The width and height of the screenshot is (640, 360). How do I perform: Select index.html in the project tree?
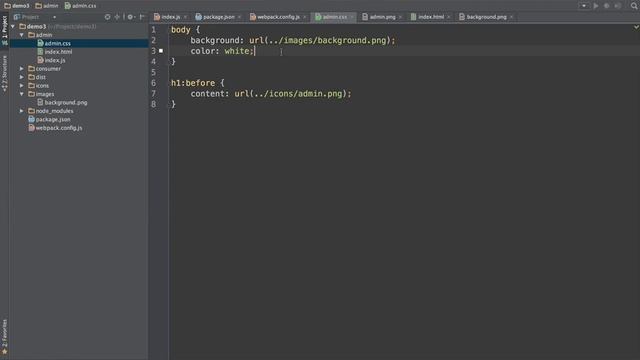[55, 52]
